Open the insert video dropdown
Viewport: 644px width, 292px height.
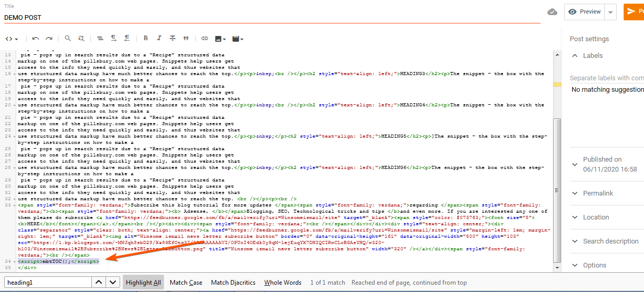click(x=238, y=39)
